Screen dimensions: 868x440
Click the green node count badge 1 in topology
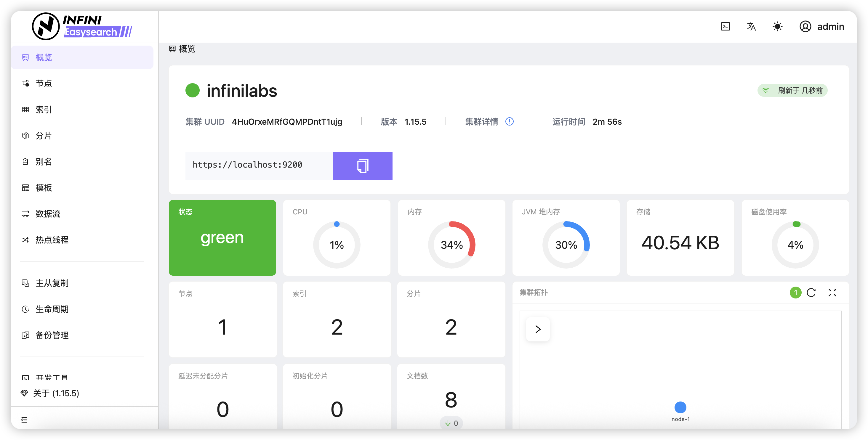pyautogui.click(x=795, y=293)
